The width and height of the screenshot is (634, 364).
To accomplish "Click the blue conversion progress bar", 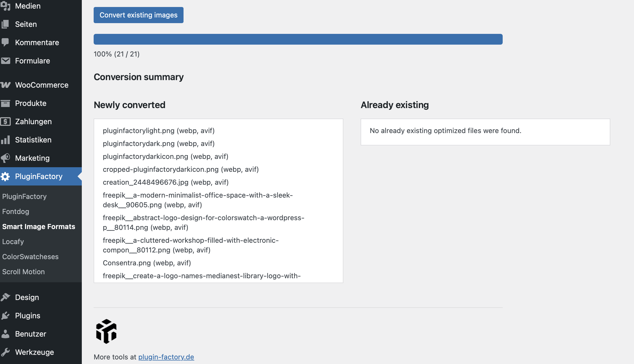I will (x=298, y=39).
